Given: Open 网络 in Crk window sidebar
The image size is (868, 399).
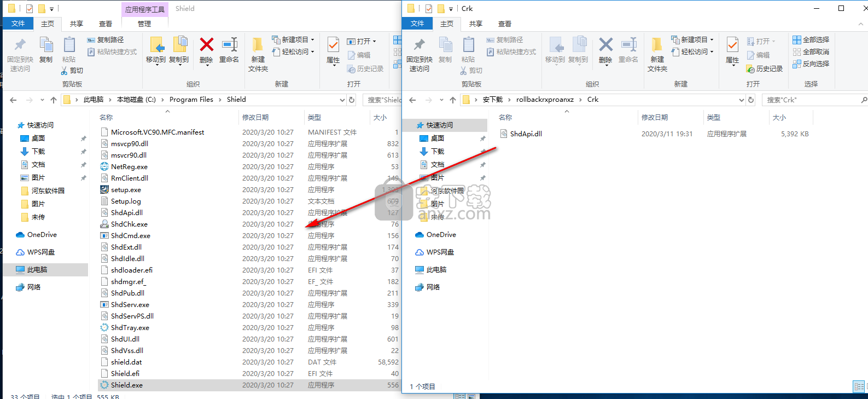Looking at the screenshot, I should tap(433, 287).
